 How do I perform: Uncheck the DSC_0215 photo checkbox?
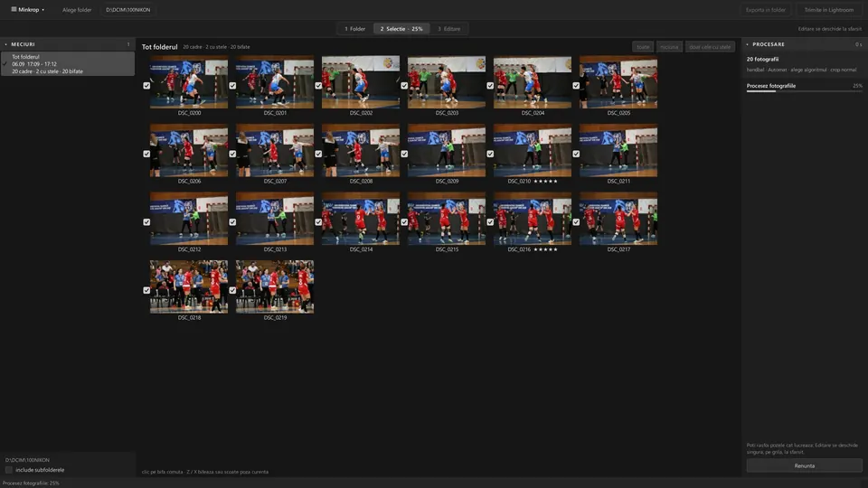(404, 222)
